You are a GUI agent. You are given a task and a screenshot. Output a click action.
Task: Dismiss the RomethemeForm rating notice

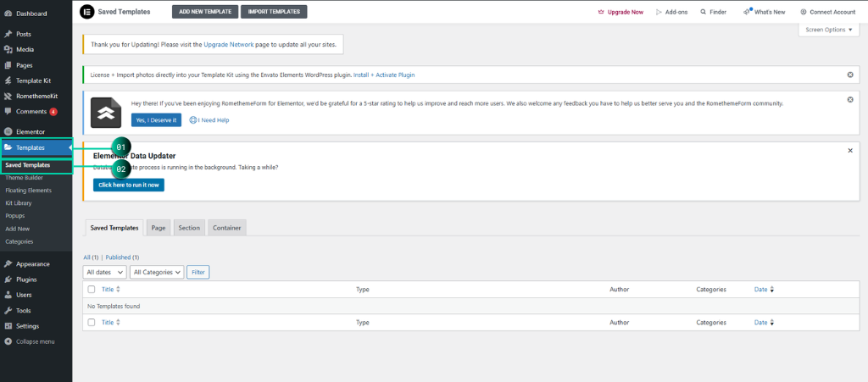pos(850,99)
